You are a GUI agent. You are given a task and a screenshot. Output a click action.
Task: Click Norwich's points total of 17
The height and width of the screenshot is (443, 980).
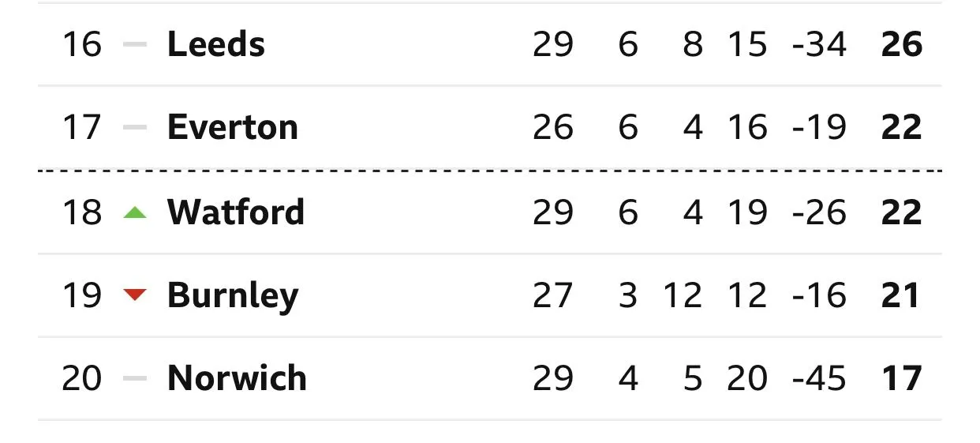pos(901,379)
